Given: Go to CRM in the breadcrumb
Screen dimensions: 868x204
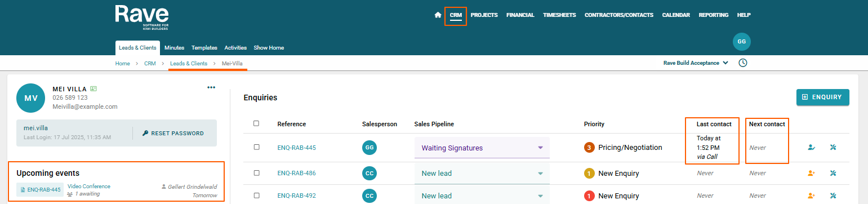Looking at the screenshot, I should click(x=150, y=63).
